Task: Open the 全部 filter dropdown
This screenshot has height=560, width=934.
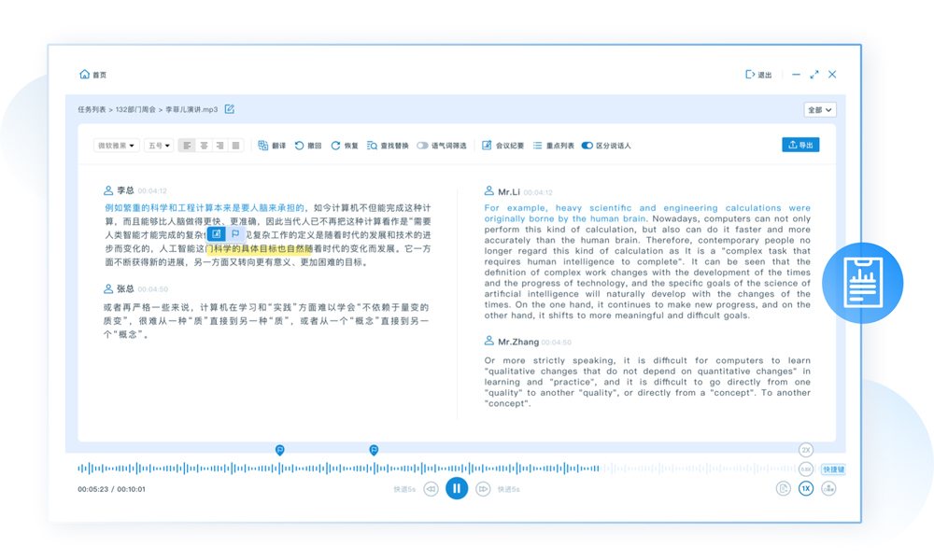Action: (x=819, y=110)
